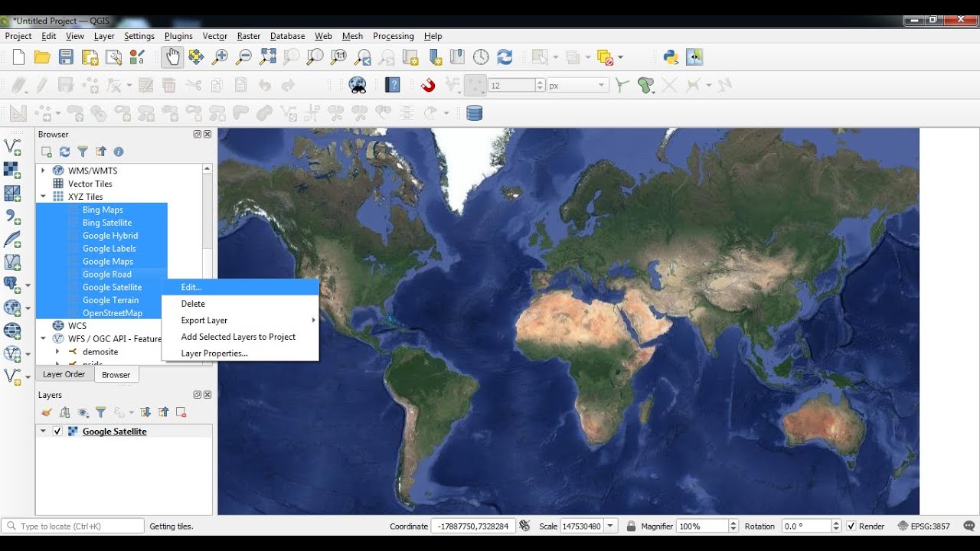
Task: Save the project with the floppy disk icon
Action: [66, 57]
